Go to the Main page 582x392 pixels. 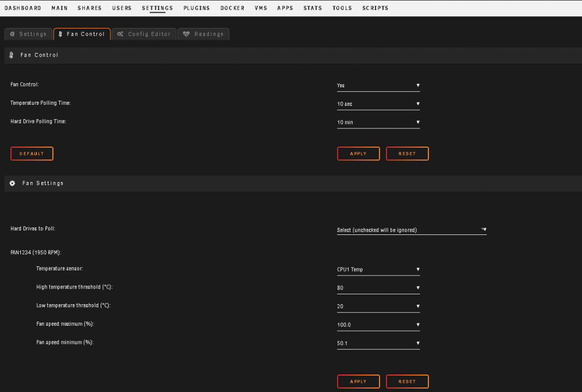click(59, 8)
